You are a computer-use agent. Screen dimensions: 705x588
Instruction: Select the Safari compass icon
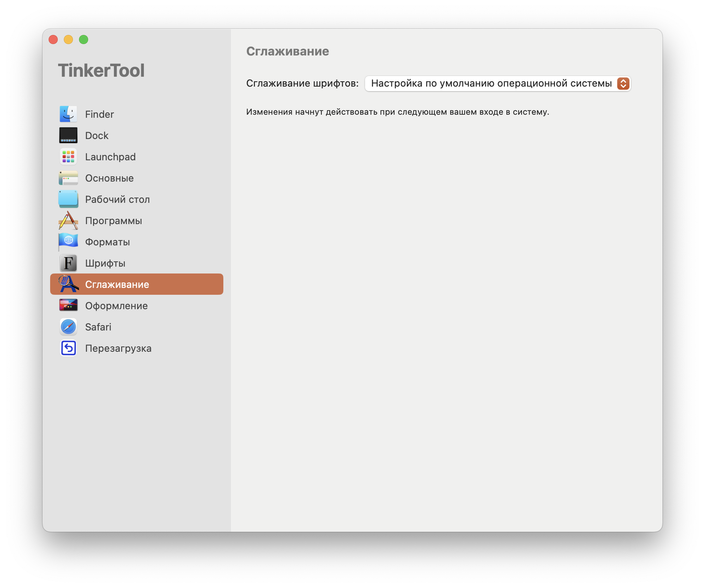point(68,327)
